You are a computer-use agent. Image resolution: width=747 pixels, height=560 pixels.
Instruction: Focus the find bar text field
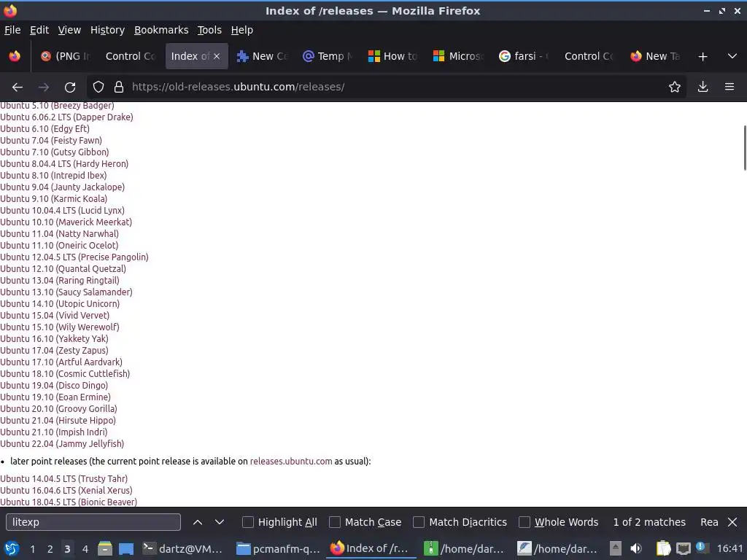click(93, 522)
